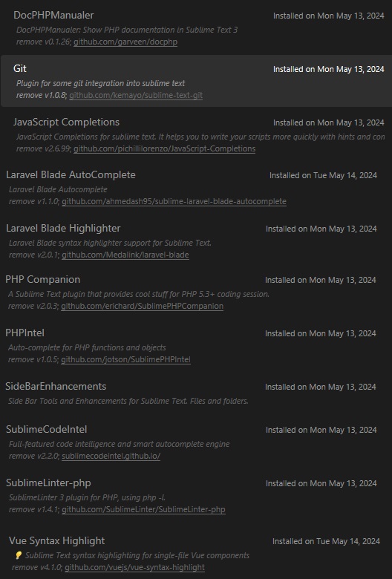Open github.com/garveen/docphp link
392x579 pixels.
coord(125,42)
